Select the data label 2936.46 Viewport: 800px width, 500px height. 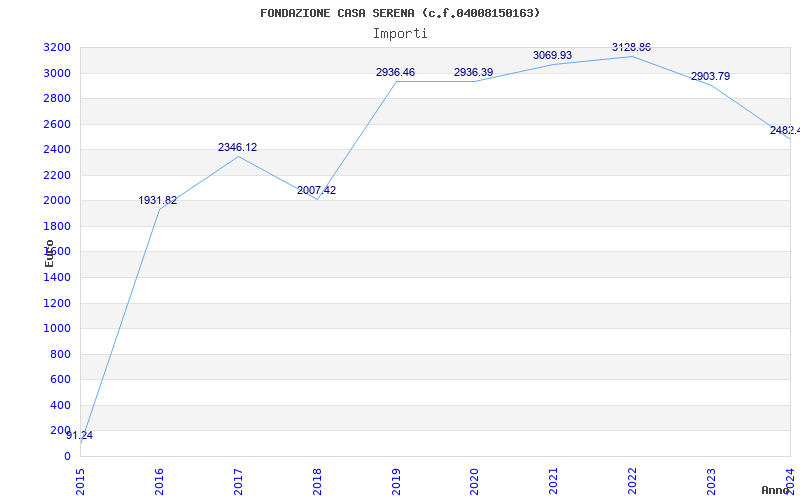click(x=395, y=72)
